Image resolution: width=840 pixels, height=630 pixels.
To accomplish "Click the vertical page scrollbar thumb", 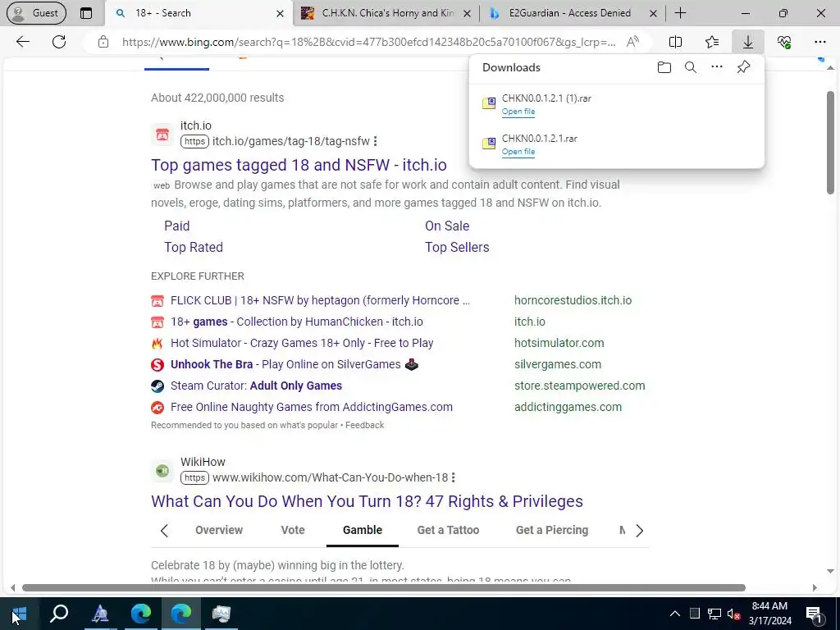I will [830, 143].
